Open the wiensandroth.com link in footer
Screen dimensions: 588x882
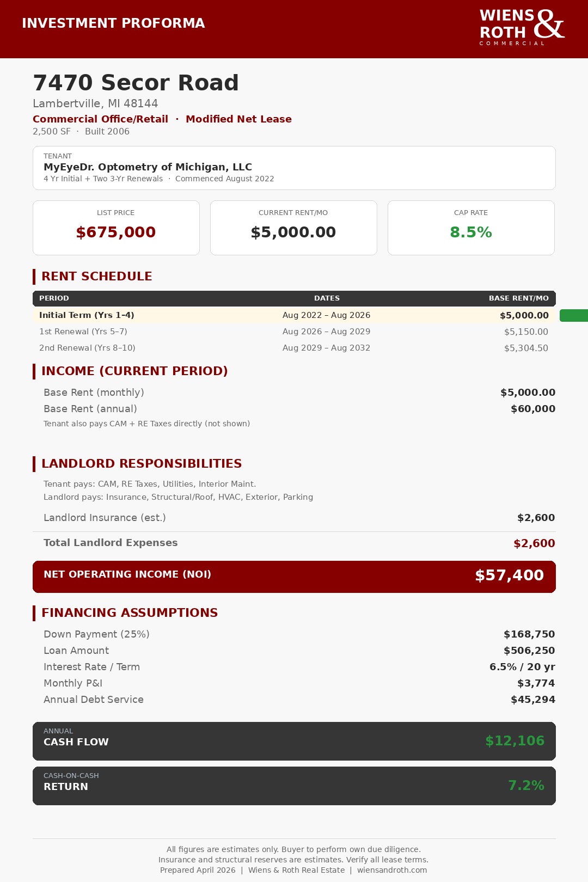point(392,870)
